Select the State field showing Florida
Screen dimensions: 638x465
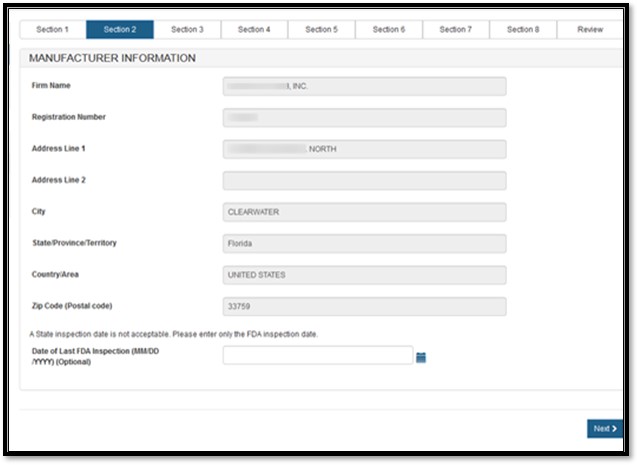[x=364, y=243]
